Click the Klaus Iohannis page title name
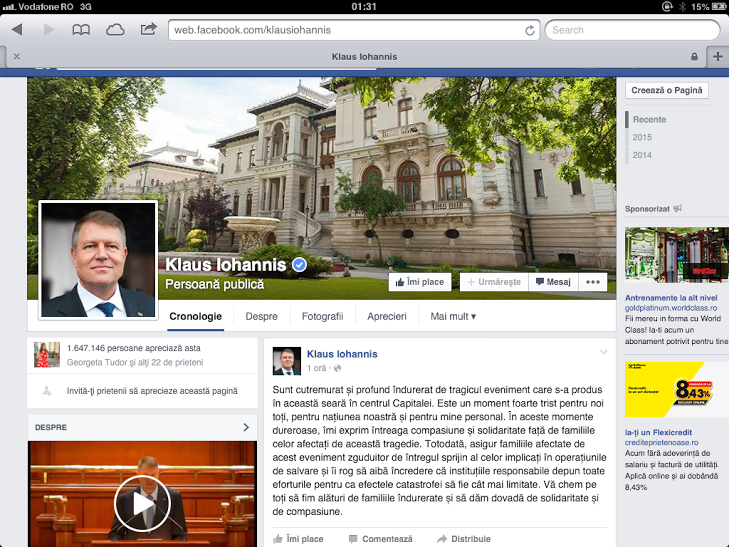The width and height of the screenshot is (729, 547). coord(226,264)
